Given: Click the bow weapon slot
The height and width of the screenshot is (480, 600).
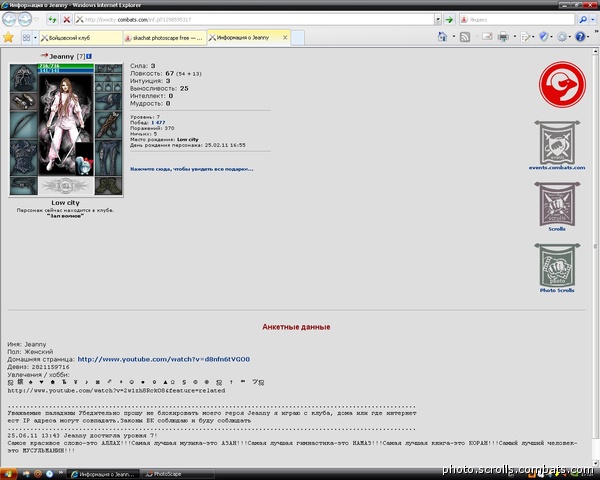Looking at the screenshot, I should 23,125.
